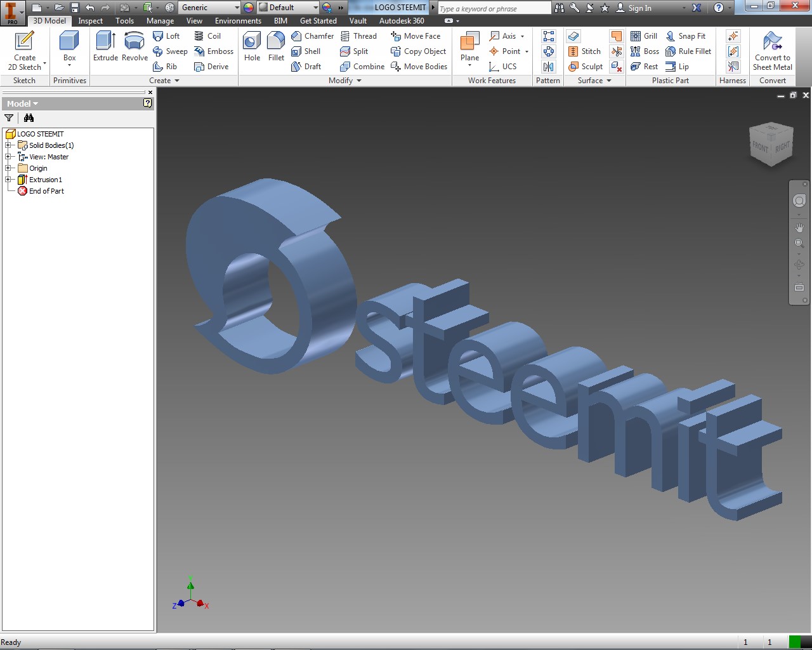This screenshot has height=650, width=812.
Task: Switch to the Environments tab
Action: click(x=238, y=21)
